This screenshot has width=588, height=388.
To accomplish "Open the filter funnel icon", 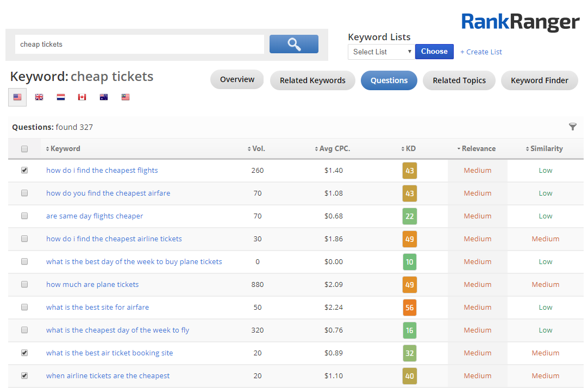I will tap(572, 127).
